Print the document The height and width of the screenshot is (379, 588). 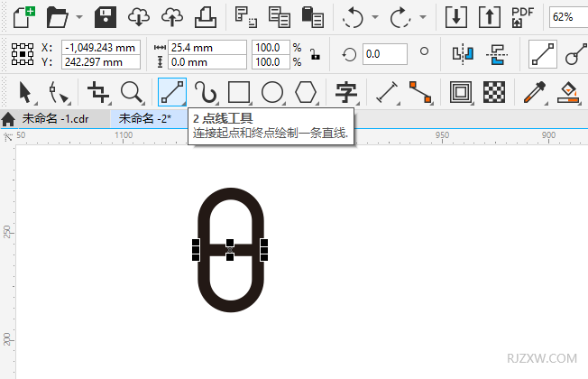point(205,17)
